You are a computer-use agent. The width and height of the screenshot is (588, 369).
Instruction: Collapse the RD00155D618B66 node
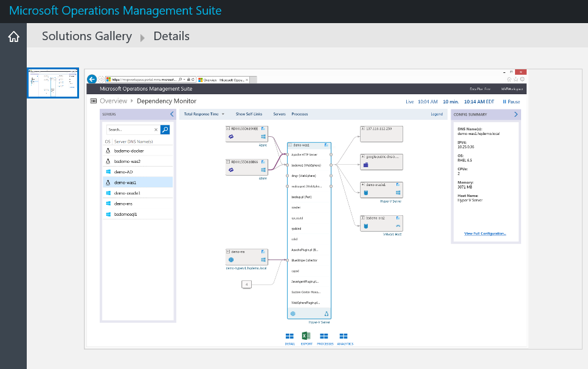click(x=228, y=162)
